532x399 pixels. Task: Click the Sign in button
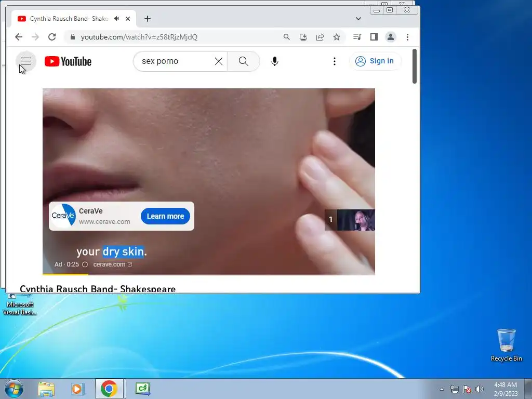[375, 61]
